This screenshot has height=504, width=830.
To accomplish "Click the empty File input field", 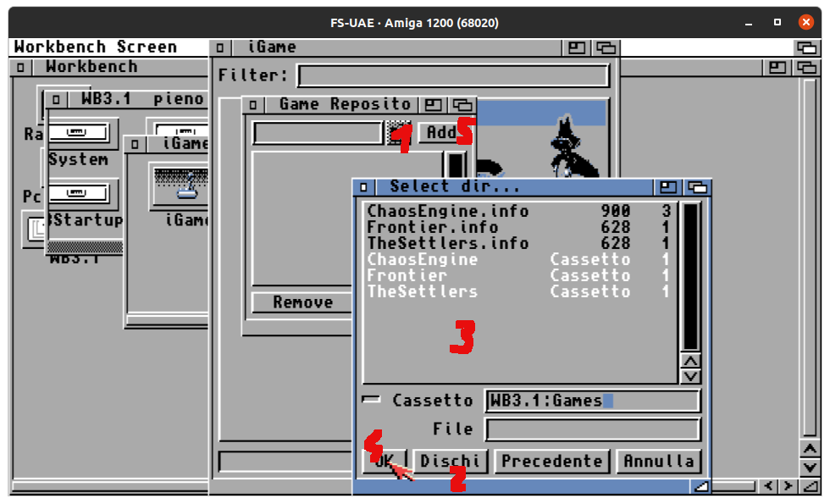I will [x=592, y=429].
